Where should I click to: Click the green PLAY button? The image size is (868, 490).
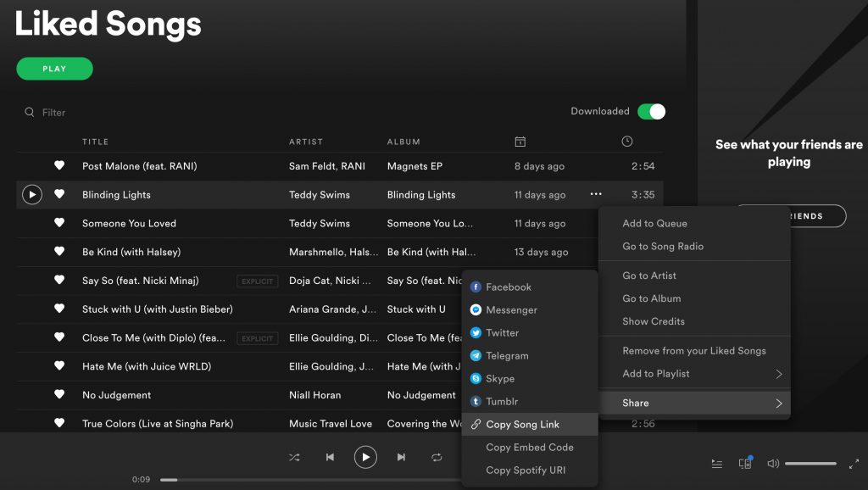point(54,69)
